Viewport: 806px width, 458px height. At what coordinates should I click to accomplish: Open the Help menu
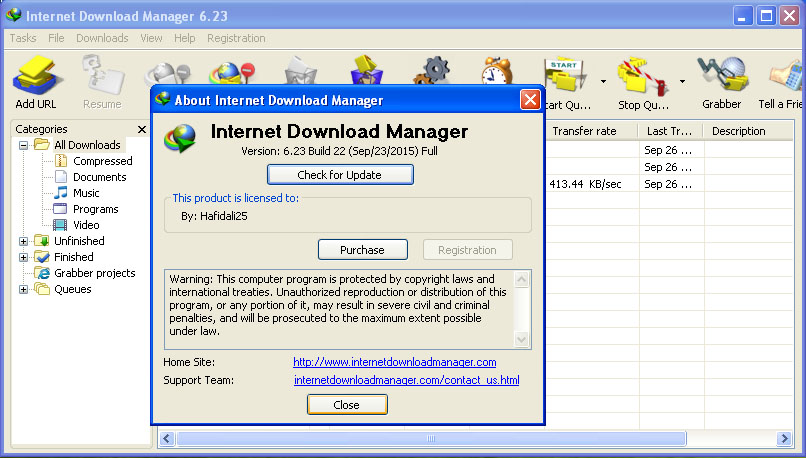[x=185, y=38]
